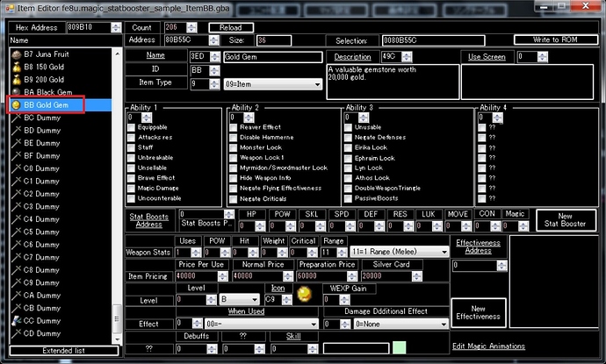Viewport: 606px width, 364px height.
Task: Click the B8 150 Gold bag icon
Action: 15,66
